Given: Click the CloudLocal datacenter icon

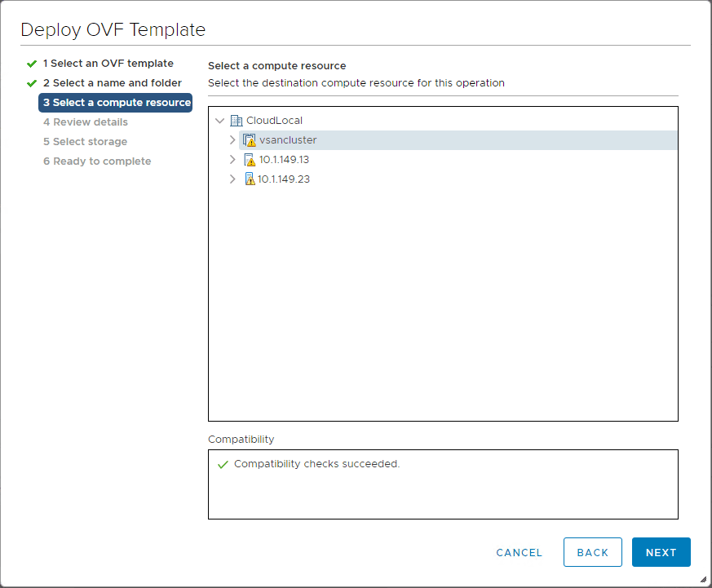Looking at the screenshot, I should coord(235,119).
